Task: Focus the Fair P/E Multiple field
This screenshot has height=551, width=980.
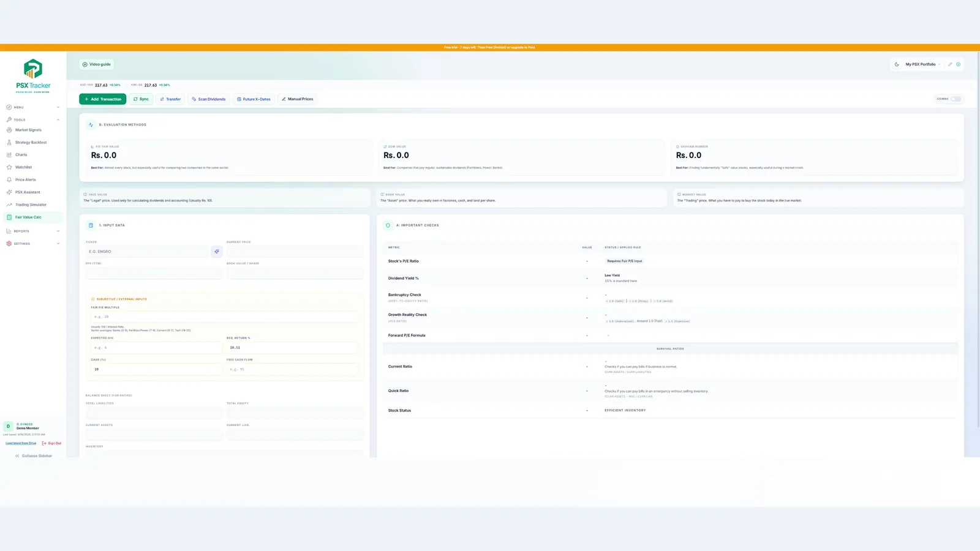Action: [x=225, y=317]
